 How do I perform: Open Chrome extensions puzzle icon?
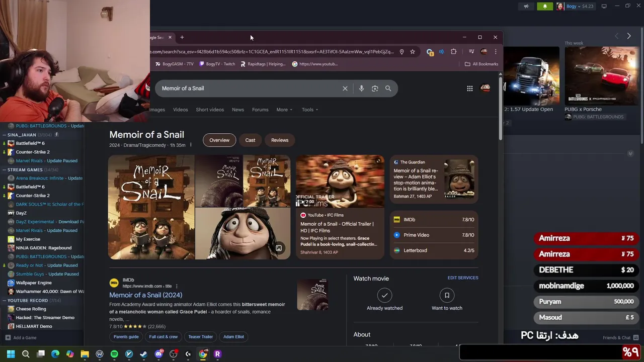coord(454,52)
